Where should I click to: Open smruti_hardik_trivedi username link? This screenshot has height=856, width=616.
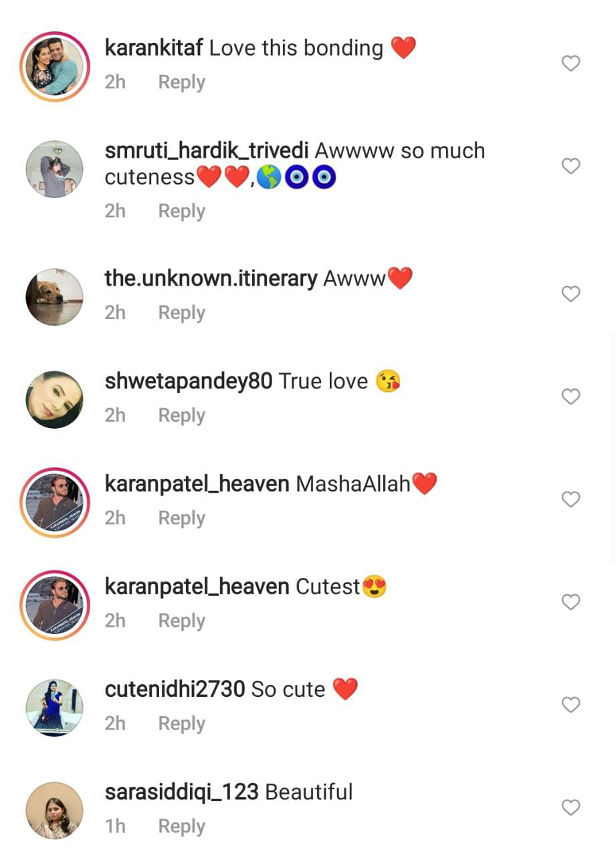point(207,151)
